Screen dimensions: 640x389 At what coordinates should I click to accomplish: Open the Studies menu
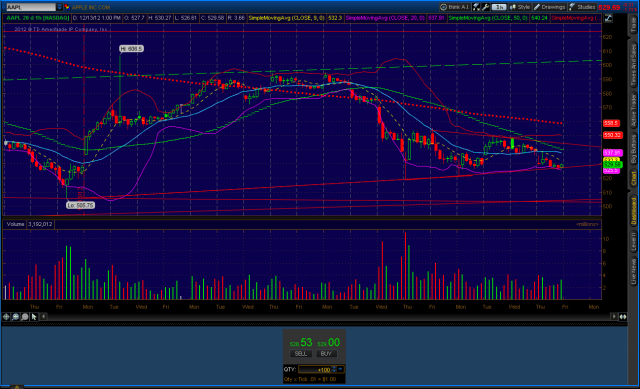click(x=582, y=7)
